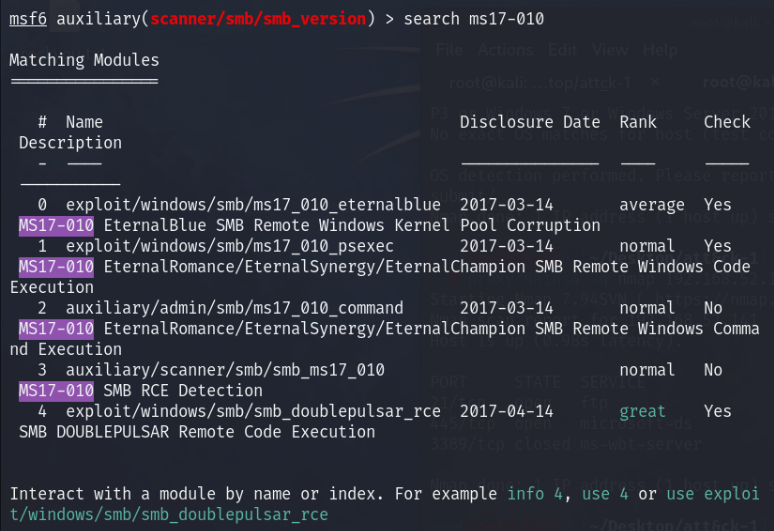Image resolution: width=774 pixels, height=531 pixels.
Task: Click the Disclosure Date column header
Action: (530, 122)
